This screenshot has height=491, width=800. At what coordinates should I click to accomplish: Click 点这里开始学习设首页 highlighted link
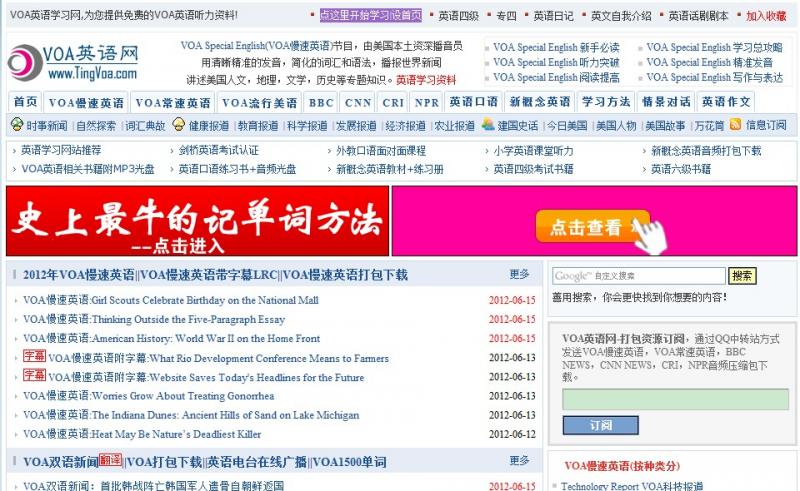click(x=370, y=15)
